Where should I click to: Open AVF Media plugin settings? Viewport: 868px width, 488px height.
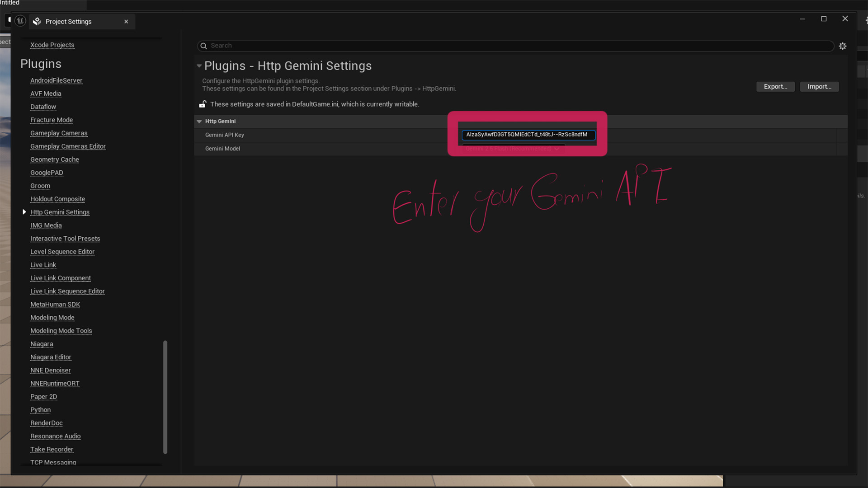[x=46, y=94]
